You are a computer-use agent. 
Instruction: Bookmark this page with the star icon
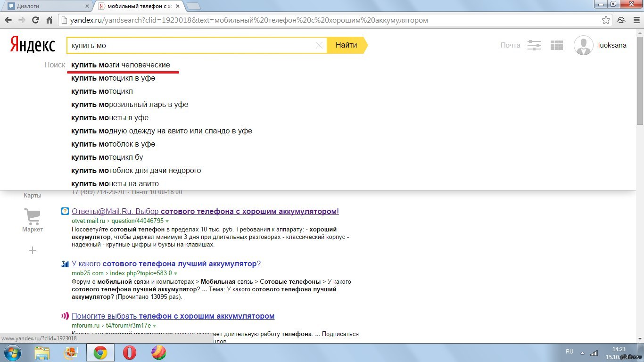606,20
